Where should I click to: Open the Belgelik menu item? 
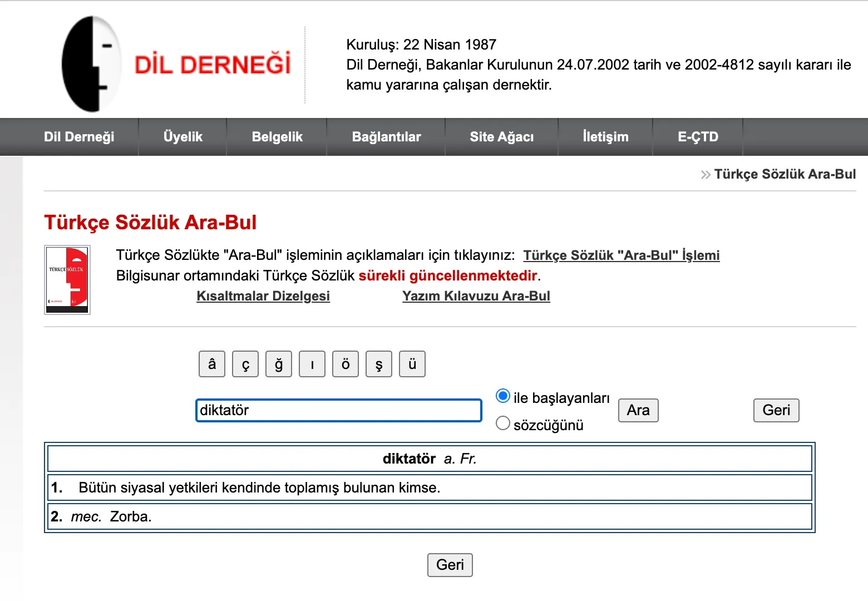277,137
